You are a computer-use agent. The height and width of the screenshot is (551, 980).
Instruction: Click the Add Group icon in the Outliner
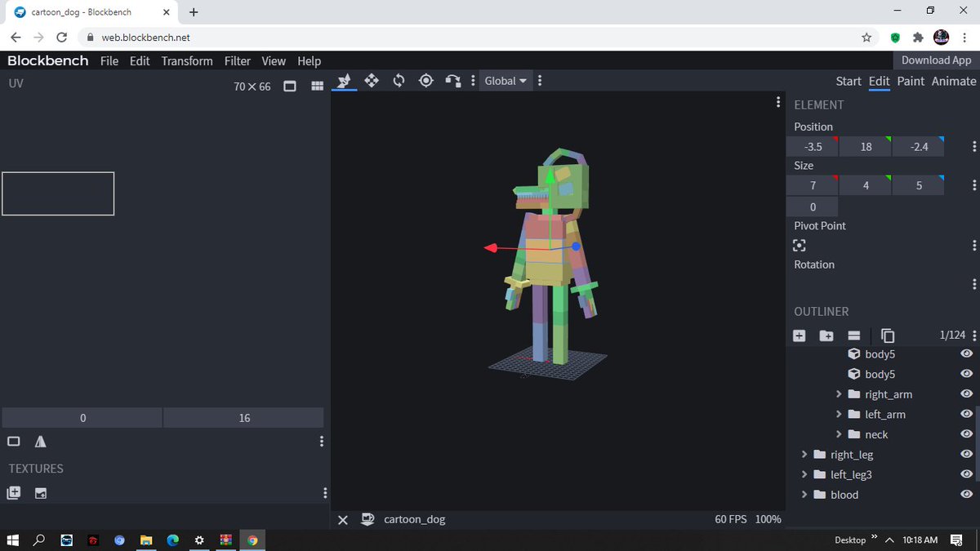pyautogui.click(x=826, y=335)
